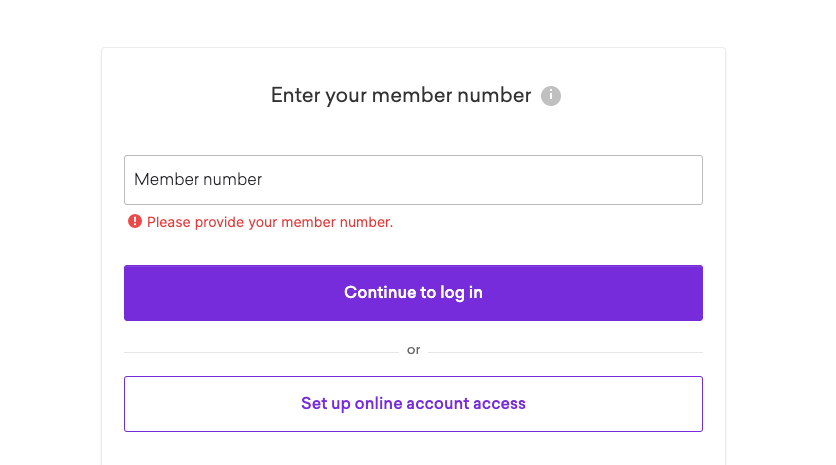Click the "Please provide your member number" error text

[x=270, y=222]
